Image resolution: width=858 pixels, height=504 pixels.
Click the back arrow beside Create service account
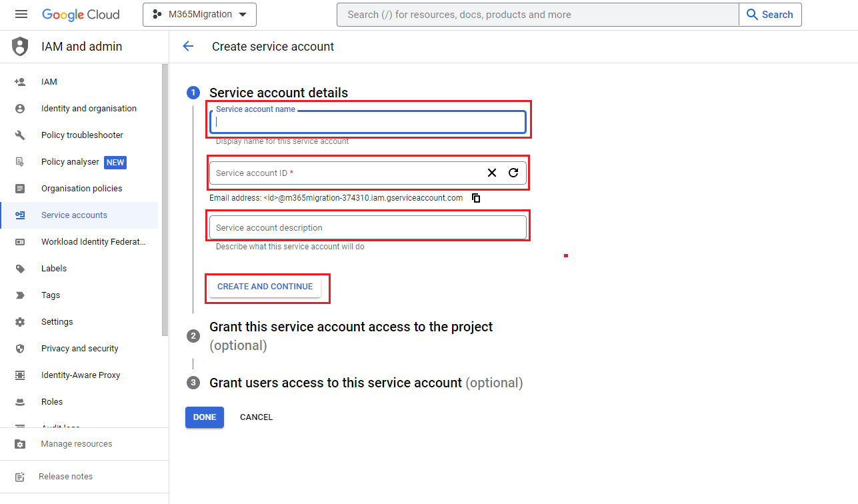tap(188, 46)
